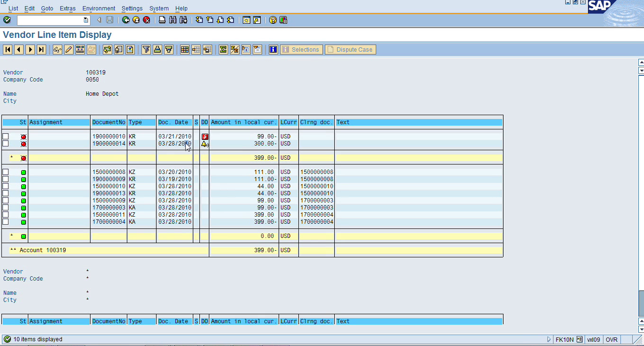
Task: Open the Edit menu
Action: 29,9
